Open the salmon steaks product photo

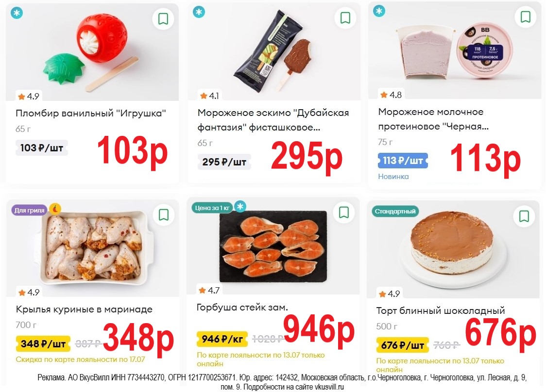point(273,246)
